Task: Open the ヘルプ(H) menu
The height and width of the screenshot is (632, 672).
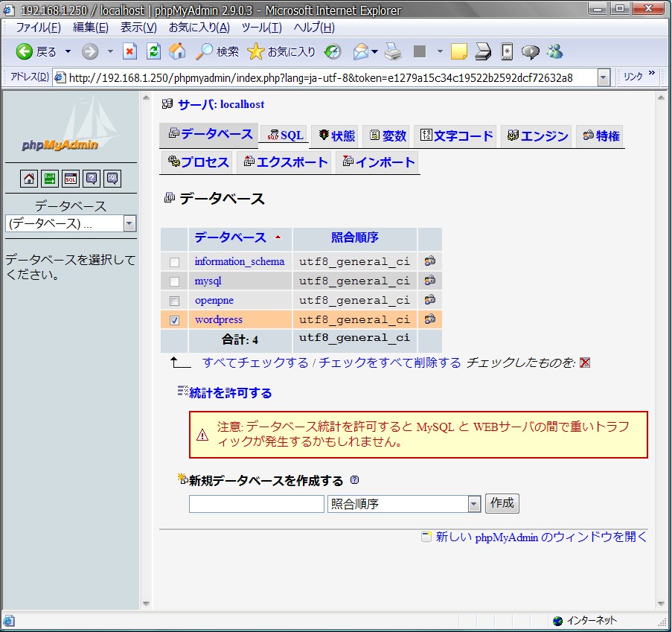Action: (314, 28)
